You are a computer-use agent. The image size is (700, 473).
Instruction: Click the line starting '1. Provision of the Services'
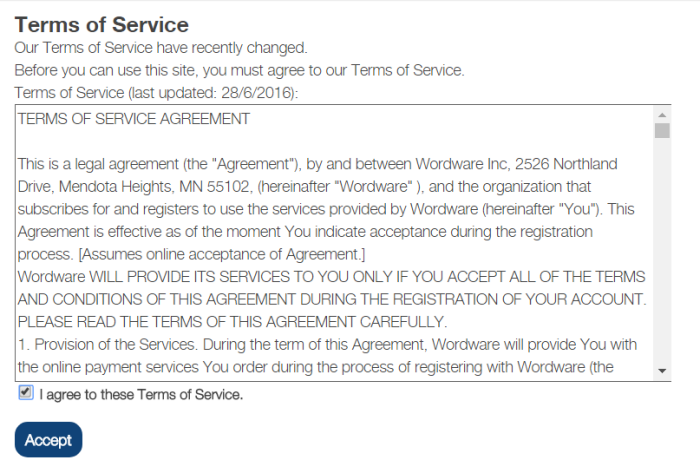[x=327, y=344]
